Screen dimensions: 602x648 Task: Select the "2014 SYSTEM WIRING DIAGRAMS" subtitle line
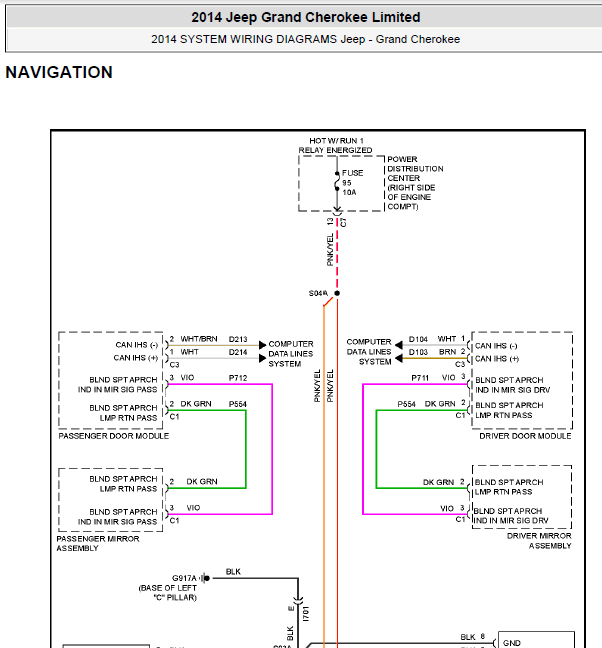click(x=305, y=39)
